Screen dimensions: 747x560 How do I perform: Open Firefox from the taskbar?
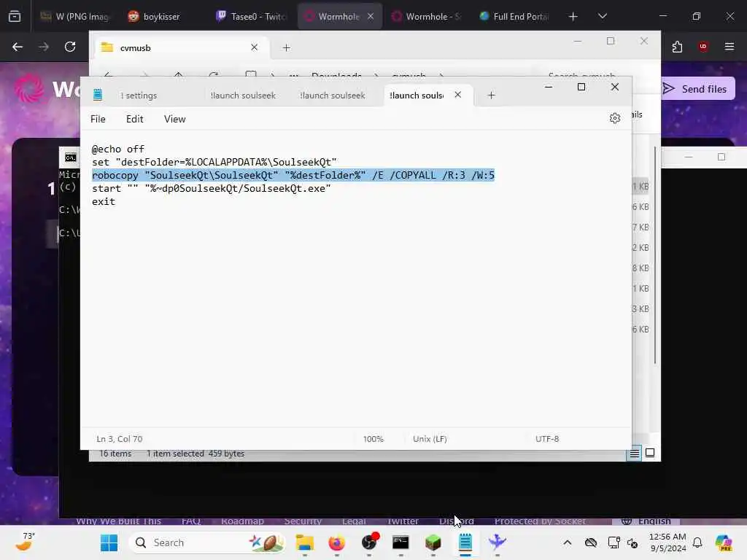pos(337,542)
